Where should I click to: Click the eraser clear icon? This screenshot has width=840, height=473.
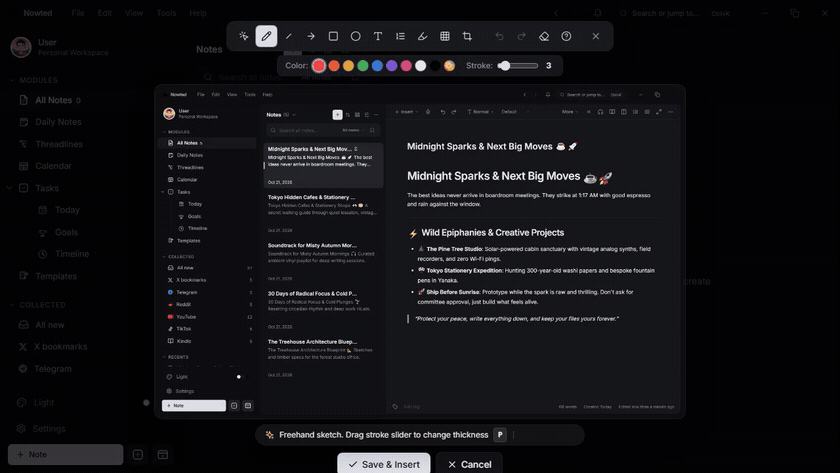pos(544,36)
